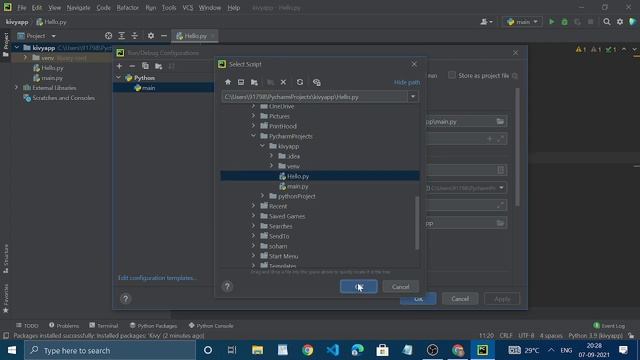Click the Python 3.9 (kivyapp) interpreter in status bar
Image resolution: width=640 pixels, height=360 pixels.
click(x=595, y=336)
